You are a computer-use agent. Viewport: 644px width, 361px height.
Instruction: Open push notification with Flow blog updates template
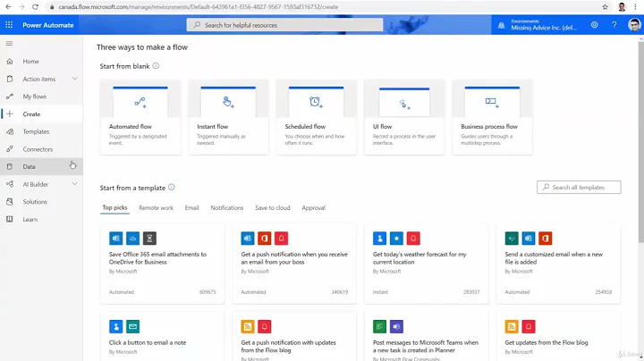(294, 336)
